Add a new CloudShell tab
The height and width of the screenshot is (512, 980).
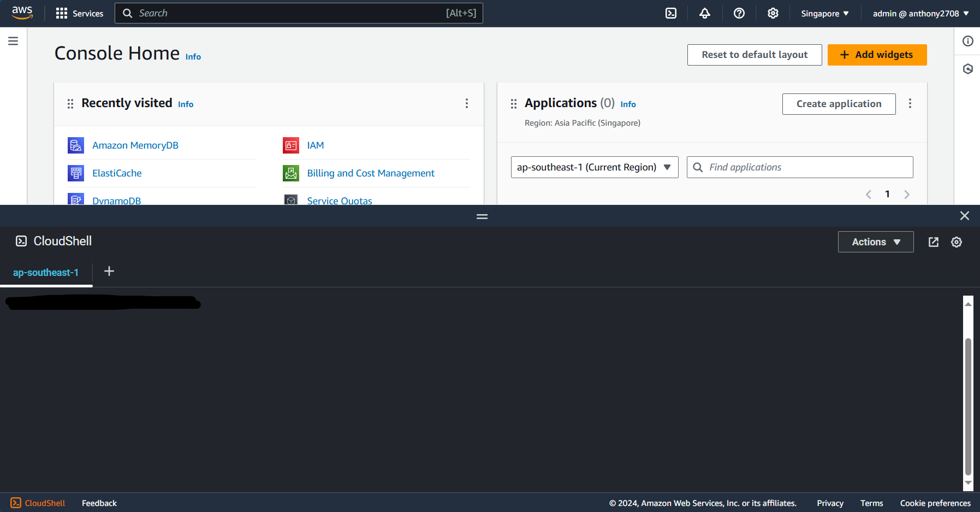[x=109, y=271]
